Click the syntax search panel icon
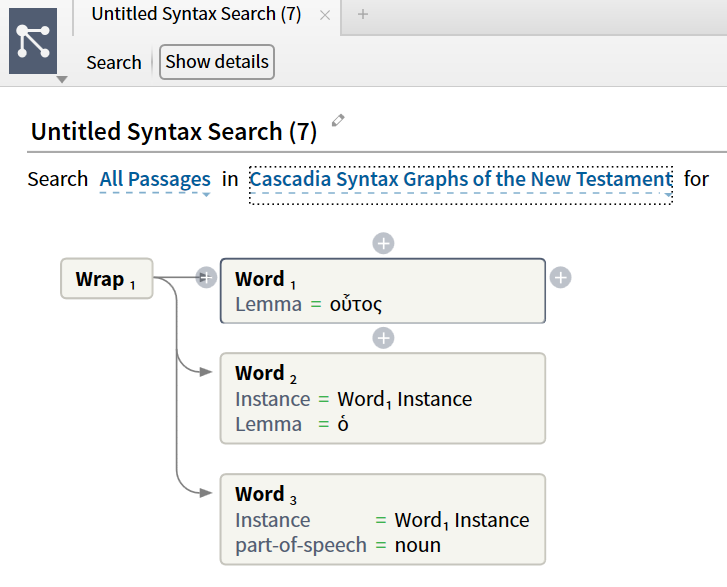 [x=33, y=40]
